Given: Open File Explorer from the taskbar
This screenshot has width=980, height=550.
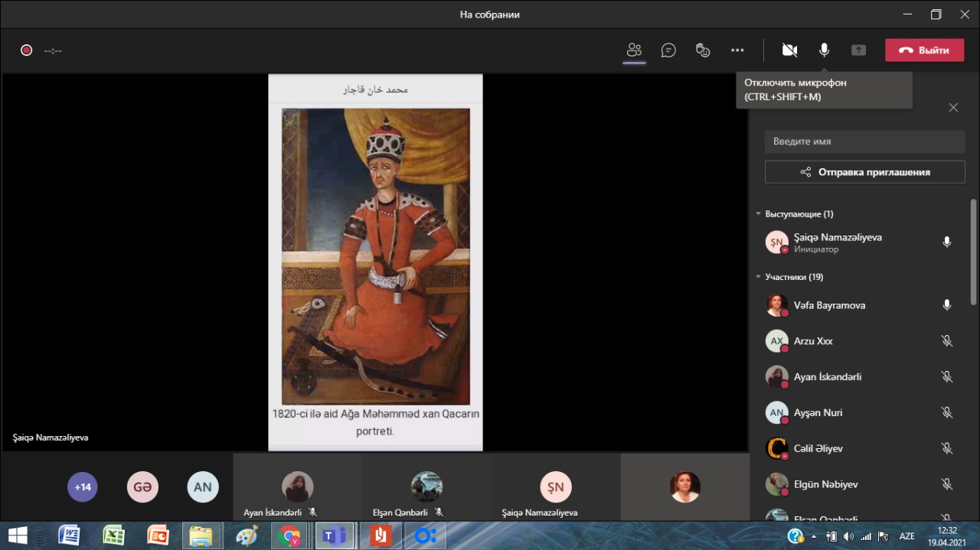Looking at the screenshot, I should coord(201,535).
